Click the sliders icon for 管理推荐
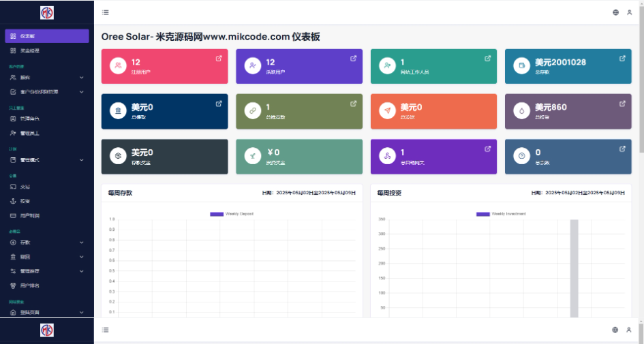The image size is (644, 344). click(x=13, y=271)
